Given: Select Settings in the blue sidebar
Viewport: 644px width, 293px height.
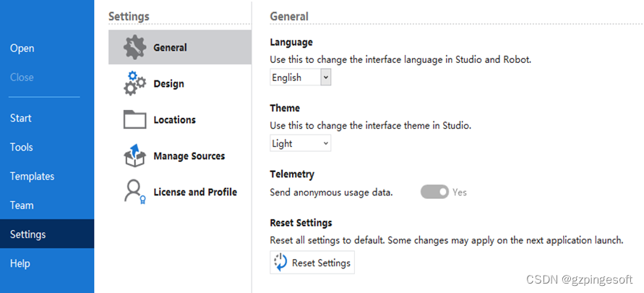Looking at the screenshot, I should (28, 234).
